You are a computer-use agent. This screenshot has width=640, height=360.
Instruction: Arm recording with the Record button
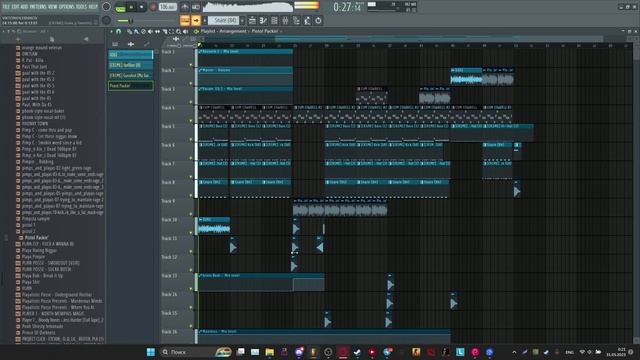click(x=153, y=7)
